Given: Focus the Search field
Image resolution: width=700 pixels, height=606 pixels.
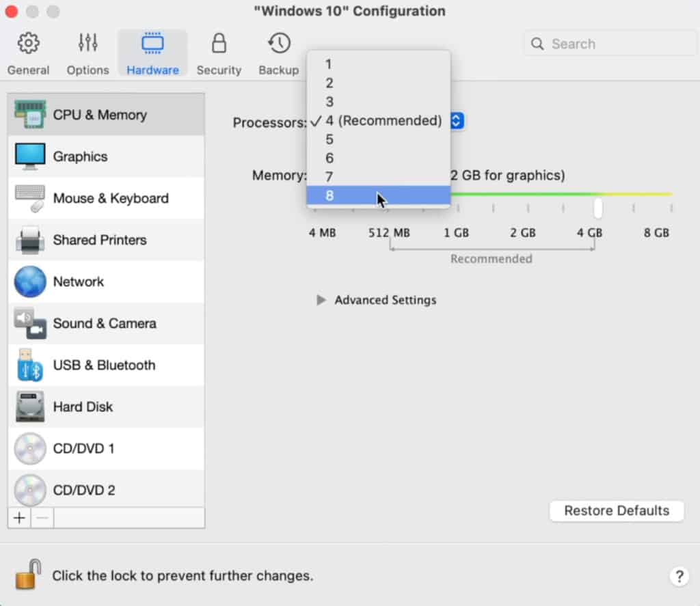Looking at the screenshot, I should click(610, 44).
